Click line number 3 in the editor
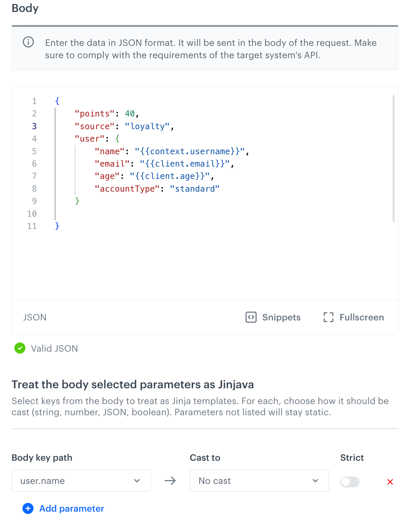This screenshot has height=529, width=420. [x=34, y=126]
